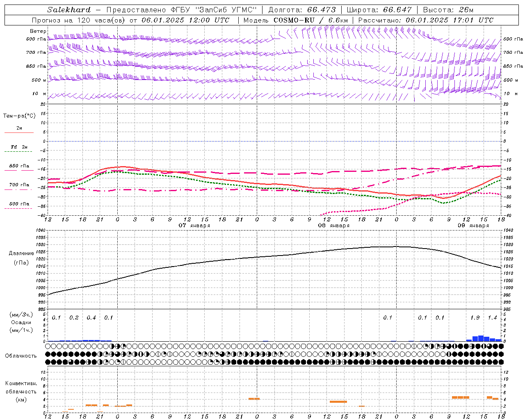Click the 'Td 2м' dew point legend entry
Viewport: 525px width, 420px height.
click(19, 146)
